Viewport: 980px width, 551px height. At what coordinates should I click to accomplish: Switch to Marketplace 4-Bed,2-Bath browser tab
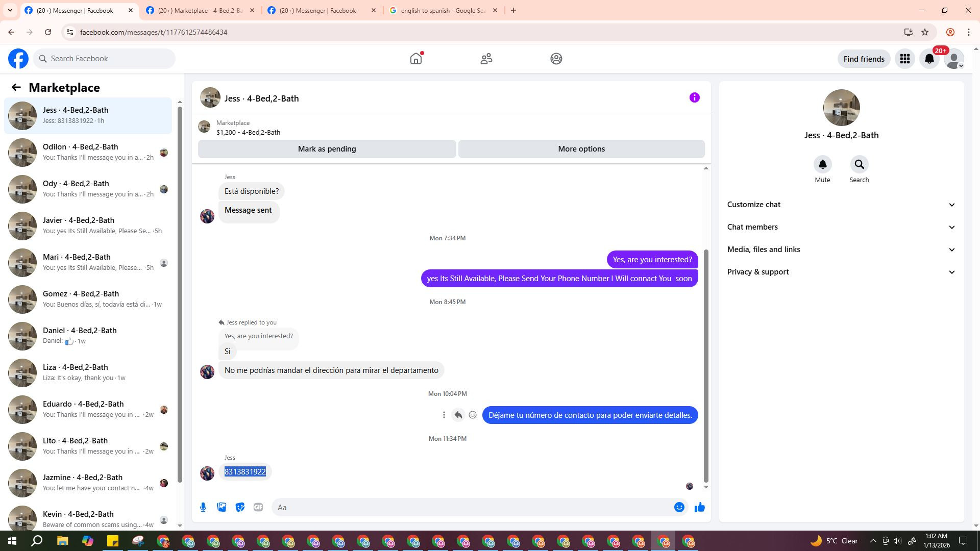[200, 10]
